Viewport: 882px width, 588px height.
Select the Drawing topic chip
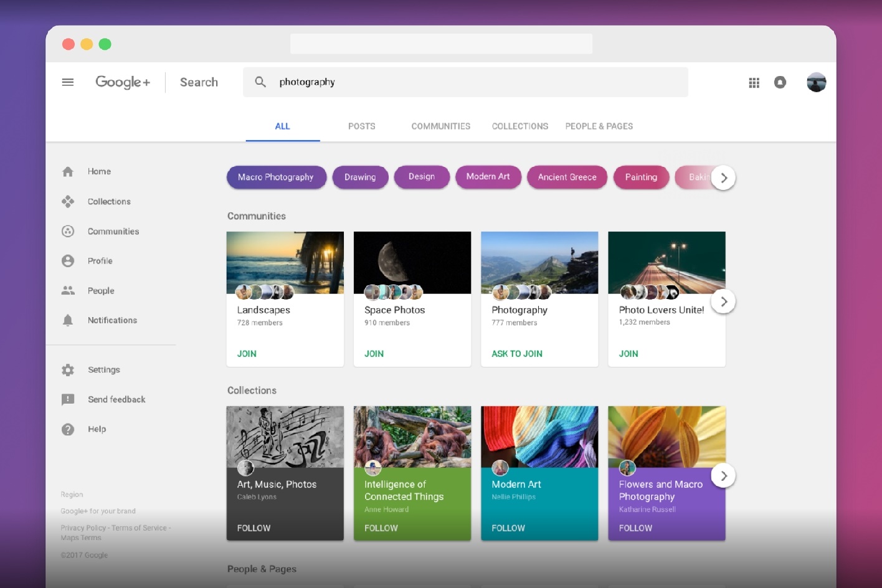pyautogui.click(x=360, y=177)
